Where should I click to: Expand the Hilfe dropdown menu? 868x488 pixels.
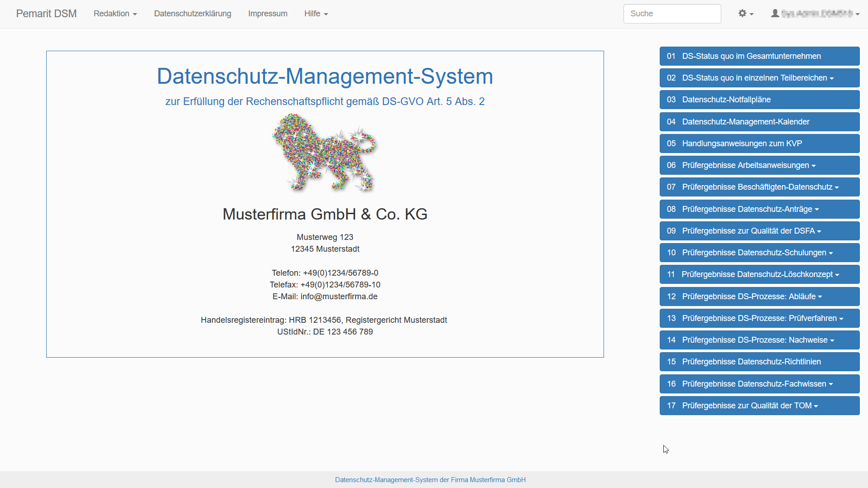316,14
